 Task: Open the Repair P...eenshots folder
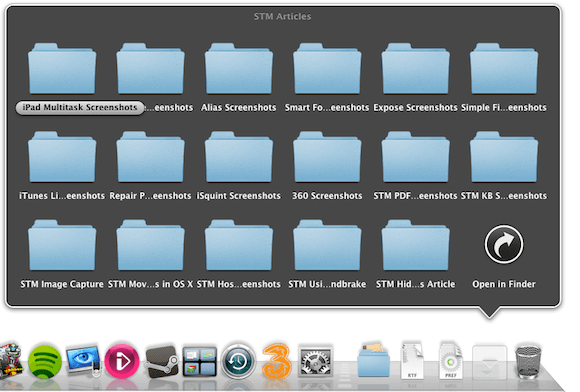tap(151, 157)
